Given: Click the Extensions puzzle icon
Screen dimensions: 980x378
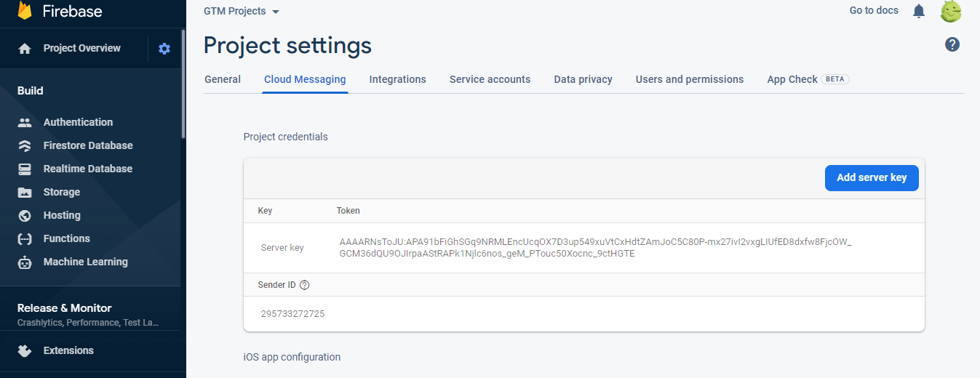Looking at the screenshot, I should [x=25, y=351].
